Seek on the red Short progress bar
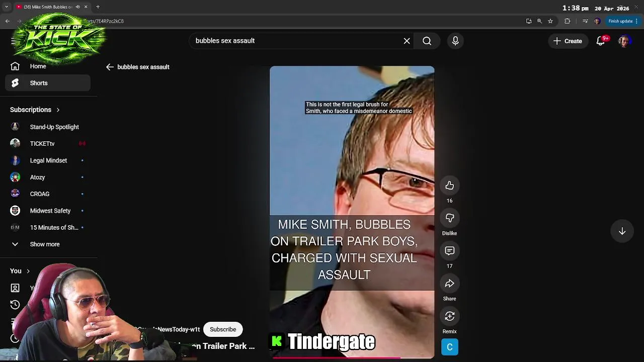This screenshot has width=644, height=362. pos(352,357)
